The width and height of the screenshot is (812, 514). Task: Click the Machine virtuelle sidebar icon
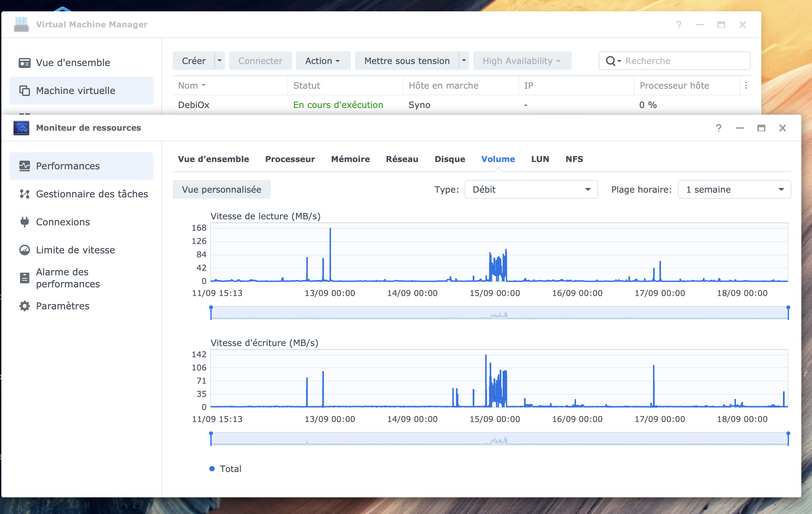tap(25, 91)
